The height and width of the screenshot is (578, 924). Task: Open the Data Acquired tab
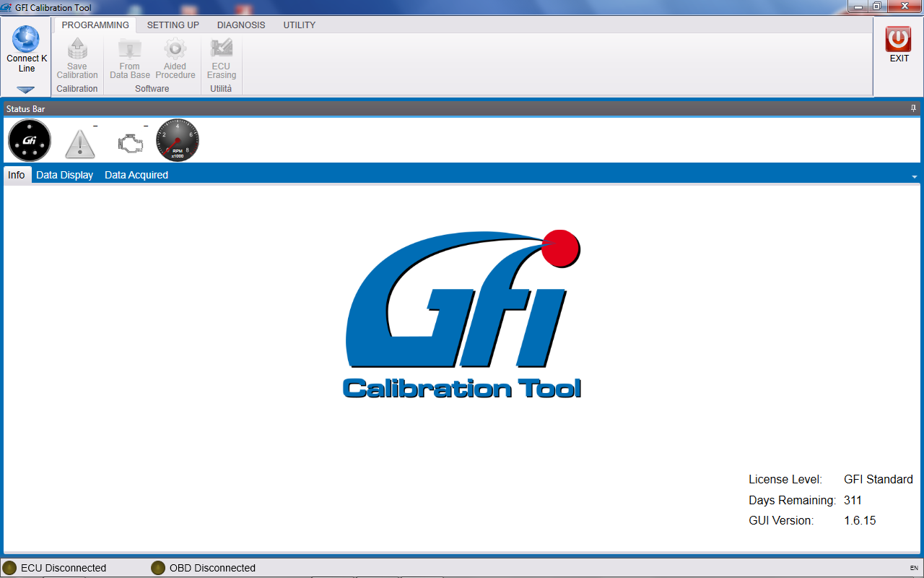[136, 175]
